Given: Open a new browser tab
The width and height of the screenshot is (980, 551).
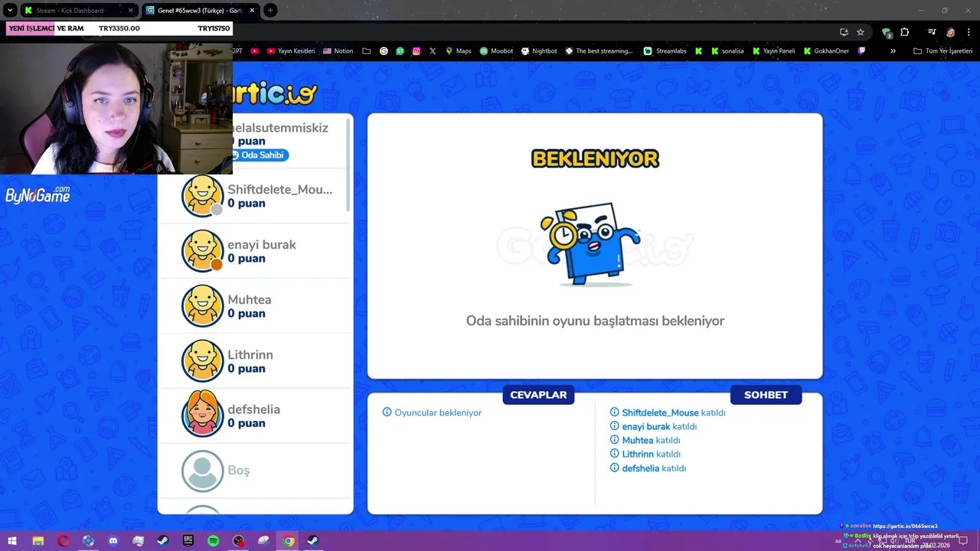Looking at the screenshot, I should [x=270, y=11].
